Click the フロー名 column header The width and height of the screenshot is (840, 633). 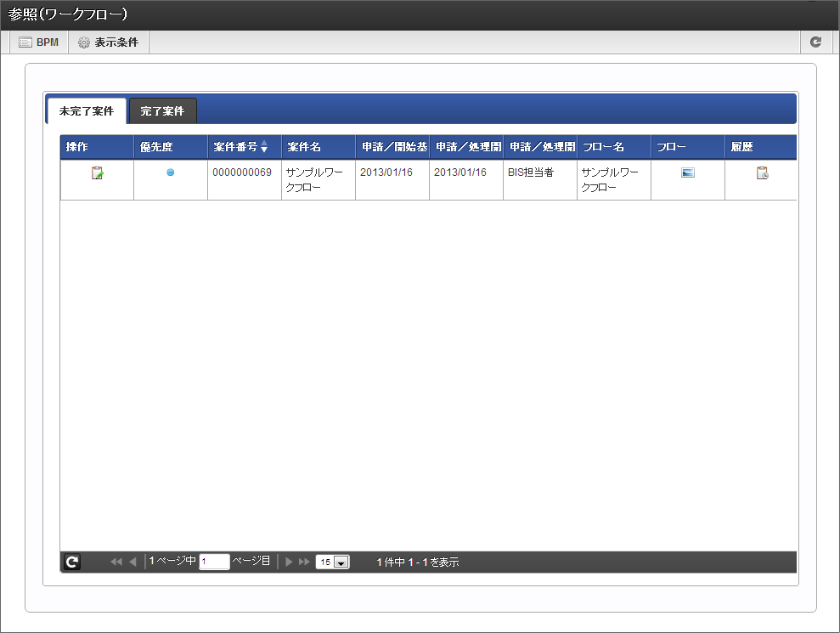tap(614, 147)
